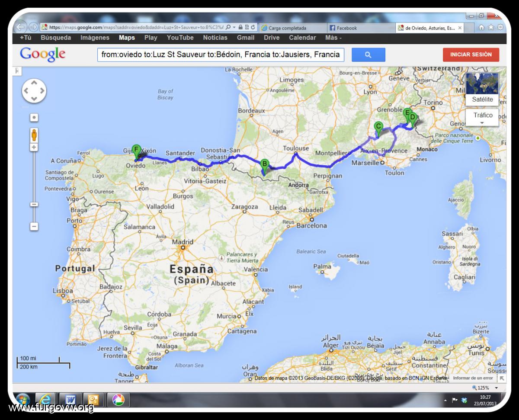519x420 pixels.
Task: Click the browser forward arrow button
Action: pos(33,27)
